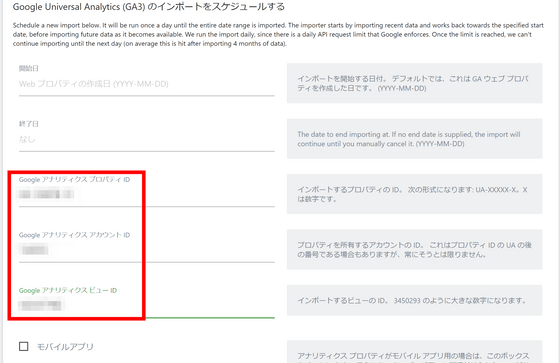Click the 終了日 field label
This screenshot has width=560, height=363.
coord(29,124)
